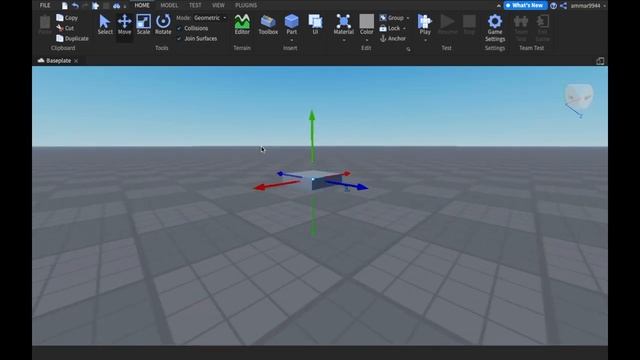Select the part in the viewport

(x=312, y=181)
